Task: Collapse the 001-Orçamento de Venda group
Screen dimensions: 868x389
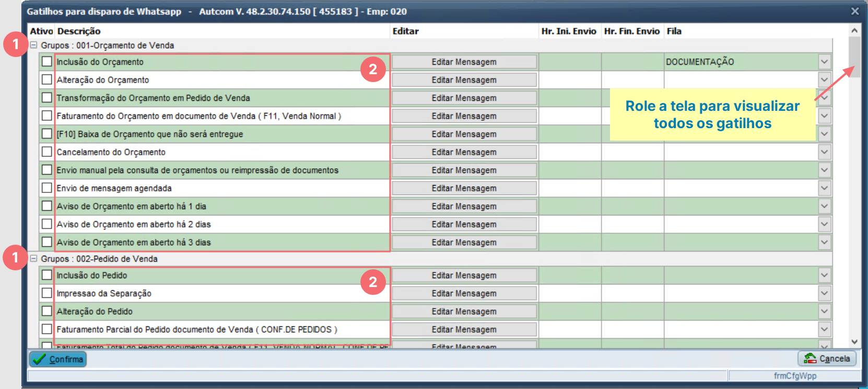Action: [x=34, y=45]
